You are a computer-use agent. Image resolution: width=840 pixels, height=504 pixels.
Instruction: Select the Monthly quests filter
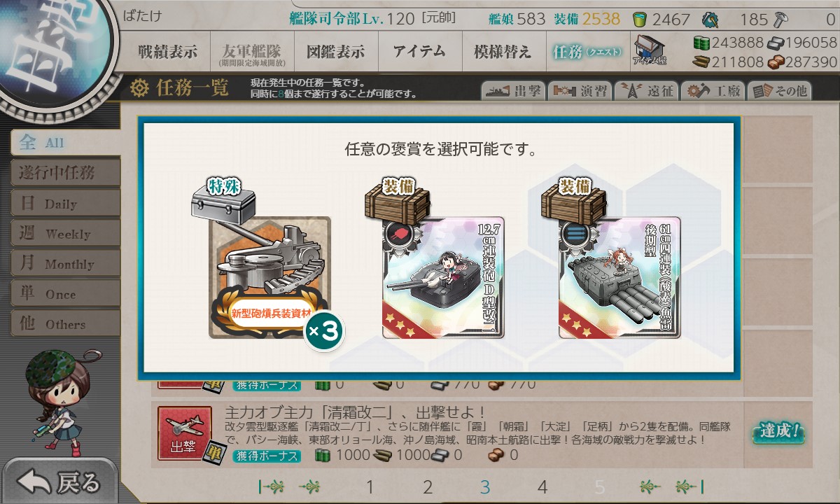[64, 264]
